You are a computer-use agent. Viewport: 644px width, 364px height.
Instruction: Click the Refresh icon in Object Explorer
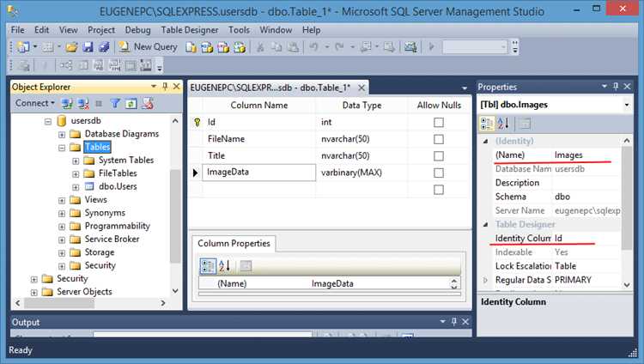coord(131,104)
